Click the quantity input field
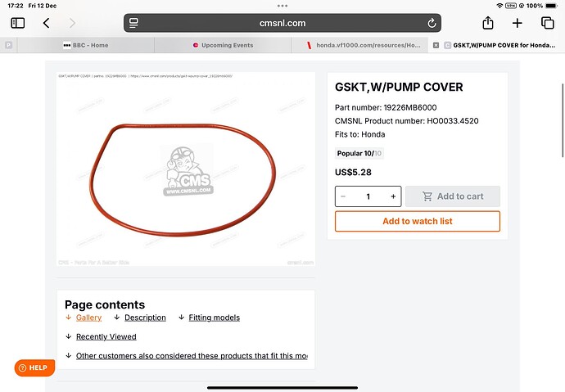Image resolution: width=565 pixels, height=392 pixels. point(368,196)
